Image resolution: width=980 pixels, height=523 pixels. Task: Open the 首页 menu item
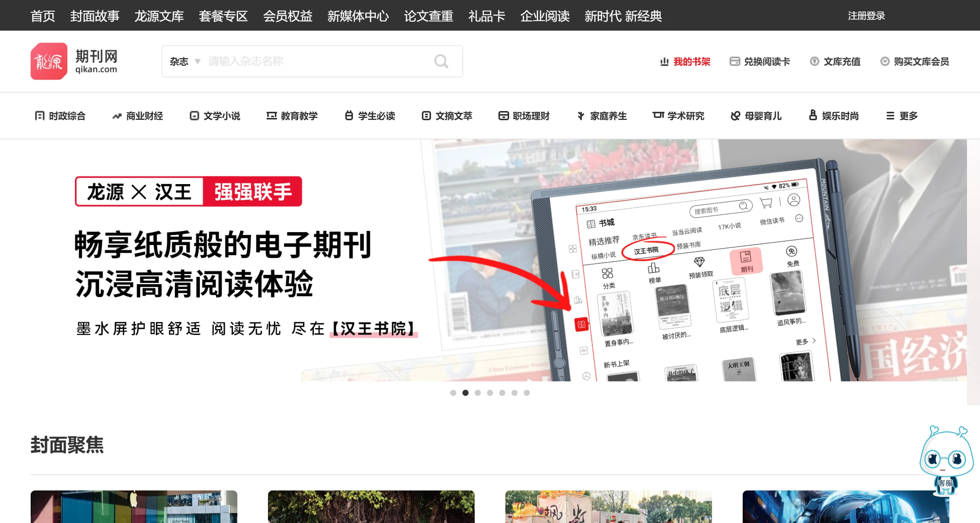pyautogui.click(x=42, y=16)
